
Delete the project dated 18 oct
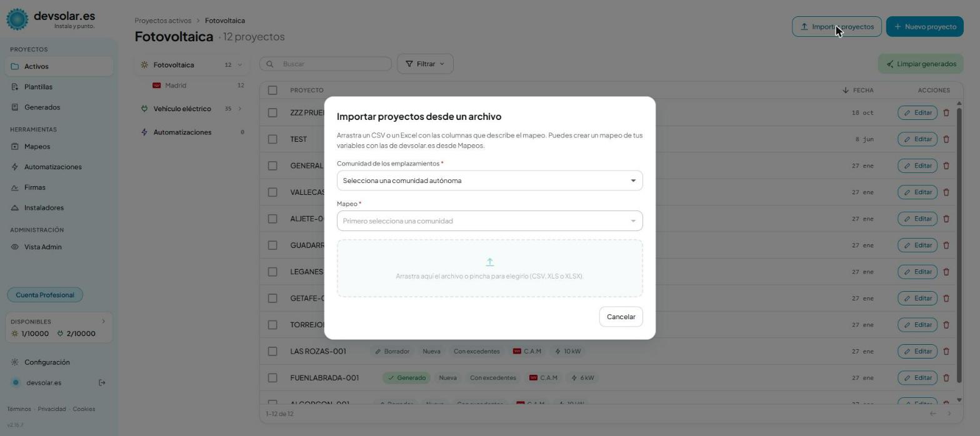point(946,112)
